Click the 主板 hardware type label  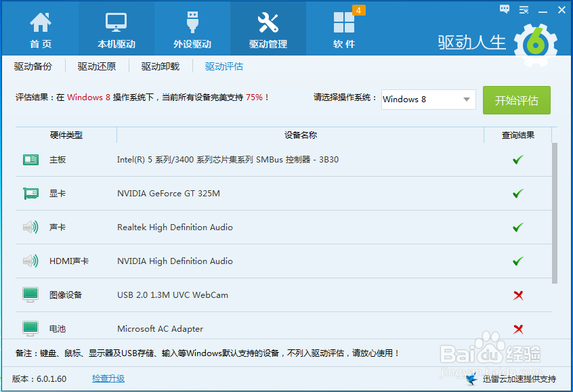(58, 160)
